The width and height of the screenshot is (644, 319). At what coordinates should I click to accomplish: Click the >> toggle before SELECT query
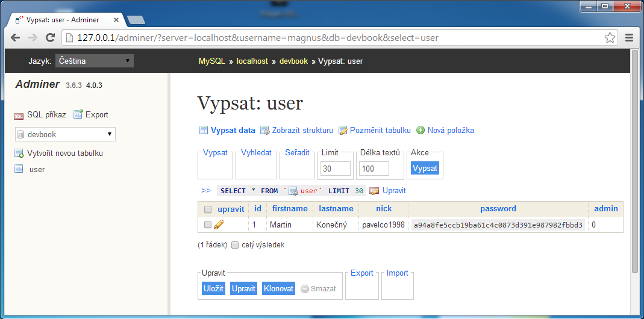point(206,190)
